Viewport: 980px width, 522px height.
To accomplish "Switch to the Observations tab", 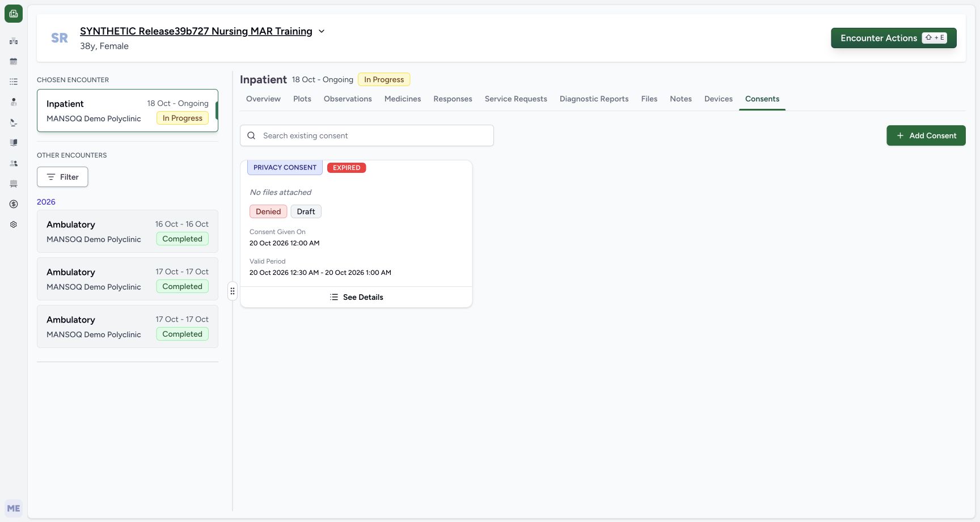I will [x=348, y=99].
